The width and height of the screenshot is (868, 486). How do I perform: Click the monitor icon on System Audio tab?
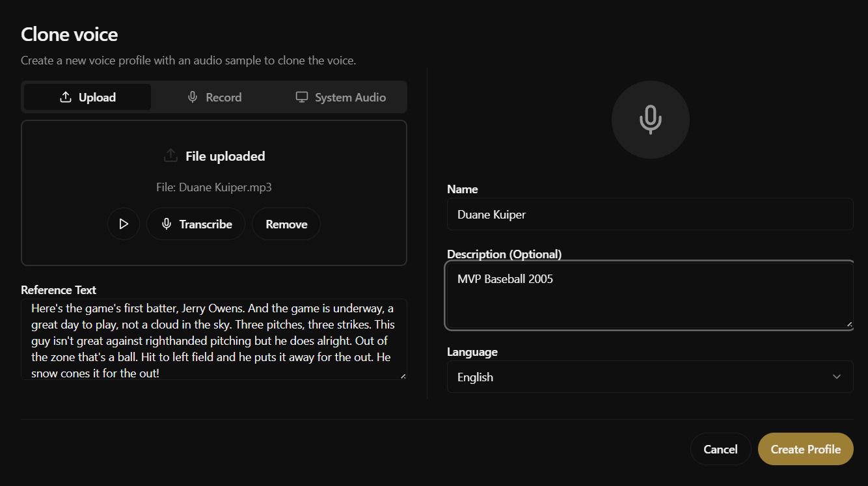tap(301, 97)
